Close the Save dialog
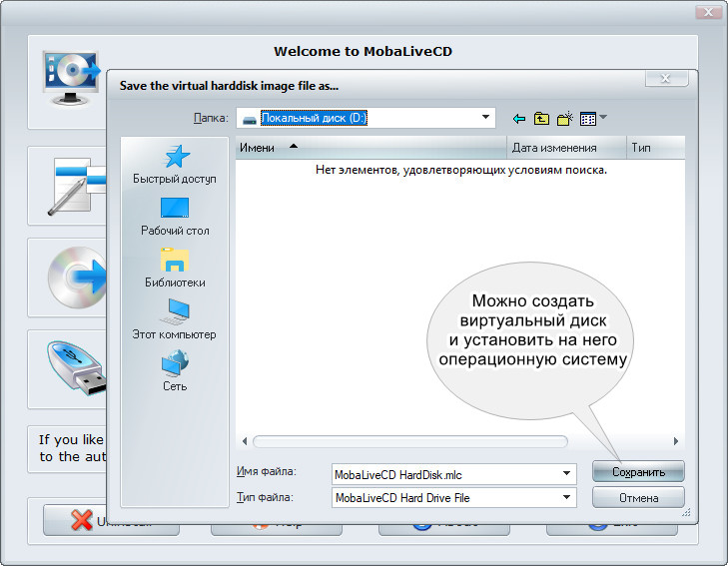This screenshot has height=566, width=728. pos(666,79)
